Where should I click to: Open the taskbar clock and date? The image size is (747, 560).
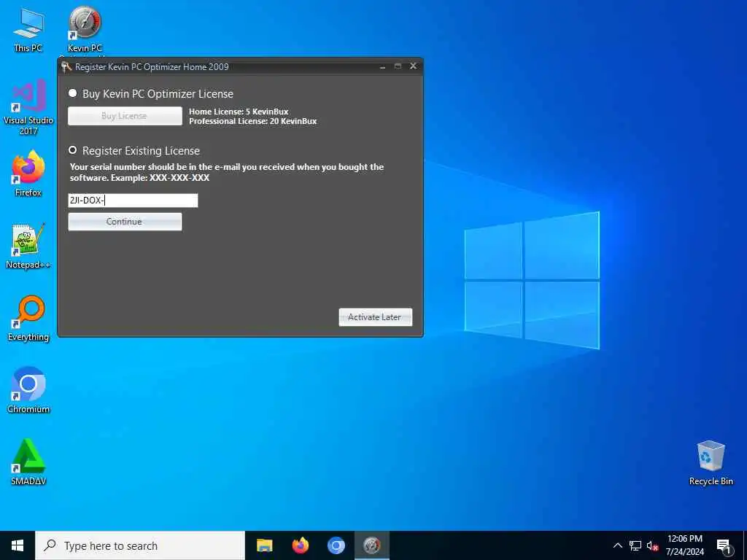click(684, 545)
